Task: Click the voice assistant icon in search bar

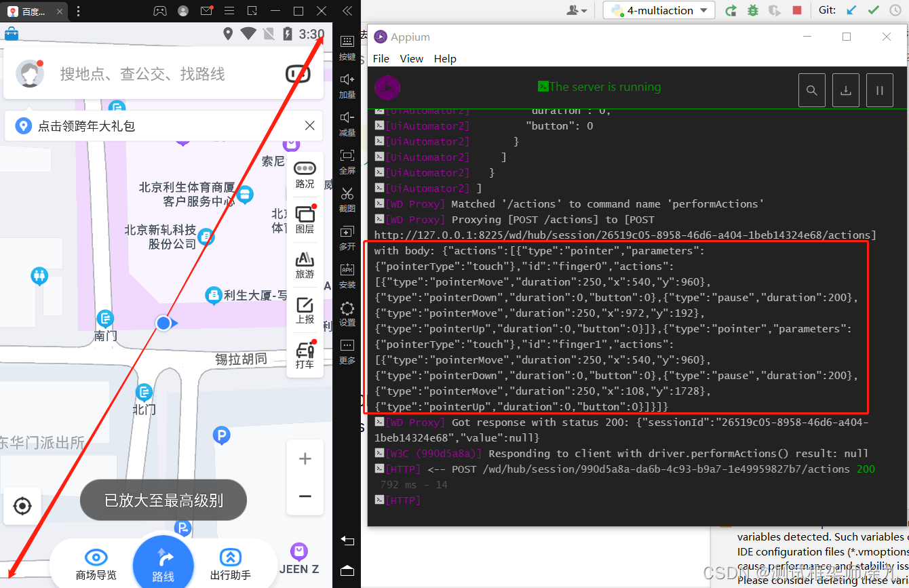Action: click(x=298, y=73)
